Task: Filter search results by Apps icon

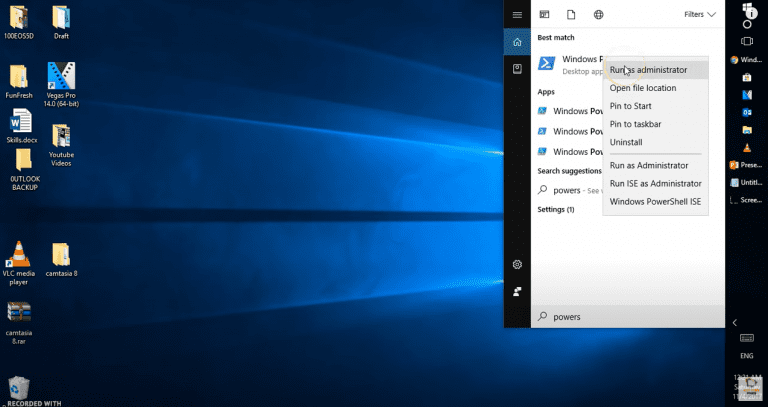Action: [545, 15]
